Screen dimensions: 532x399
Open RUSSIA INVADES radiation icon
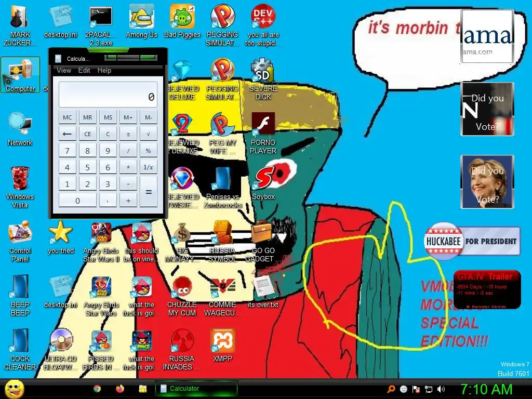click(x=182, y=349)
